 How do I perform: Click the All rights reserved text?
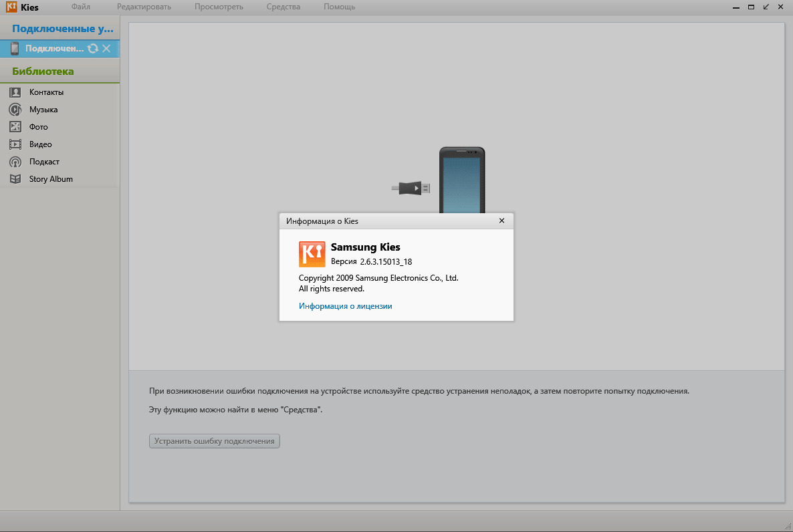click(x=332, y=289)
